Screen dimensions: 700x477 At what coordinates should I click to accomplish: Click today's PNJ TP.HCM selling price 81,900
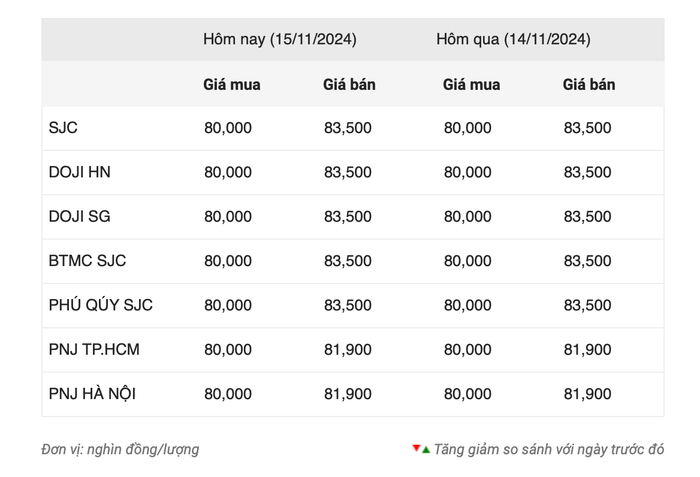pos(348,350)
